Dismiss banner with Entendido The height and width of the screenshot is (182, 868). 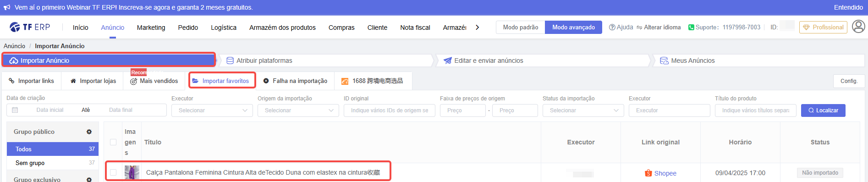click(848, 7)
